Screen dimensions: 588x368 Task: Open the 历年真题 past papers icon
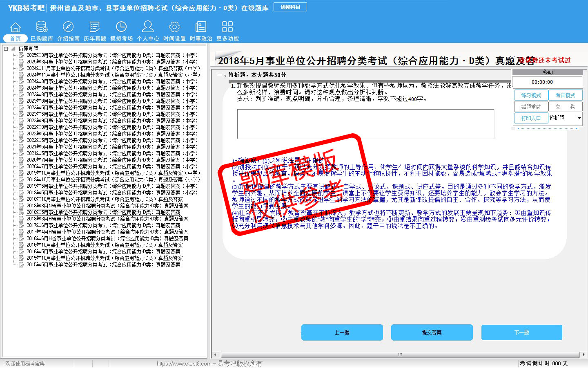95,27
